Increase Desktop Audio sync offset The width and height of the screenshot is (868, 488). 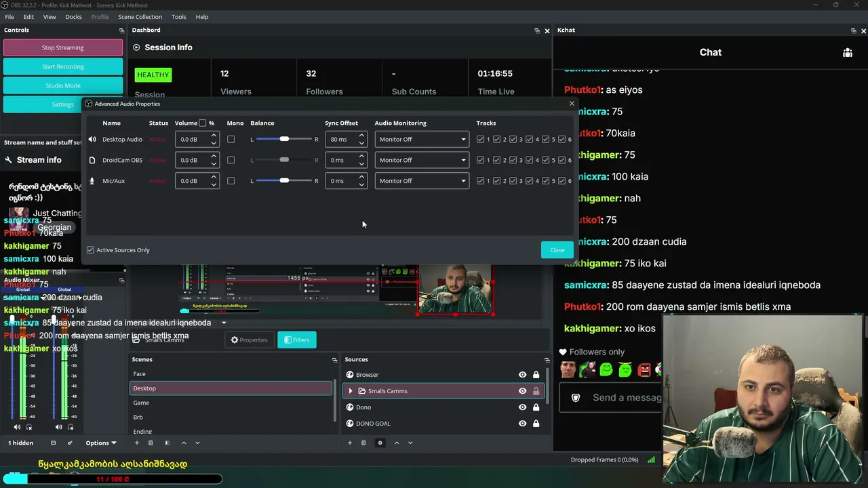361,136
